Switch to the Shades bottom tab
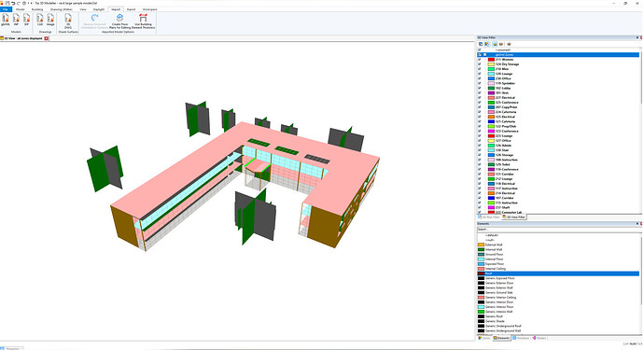Screen dimensions: 644x350 point(539,338)
